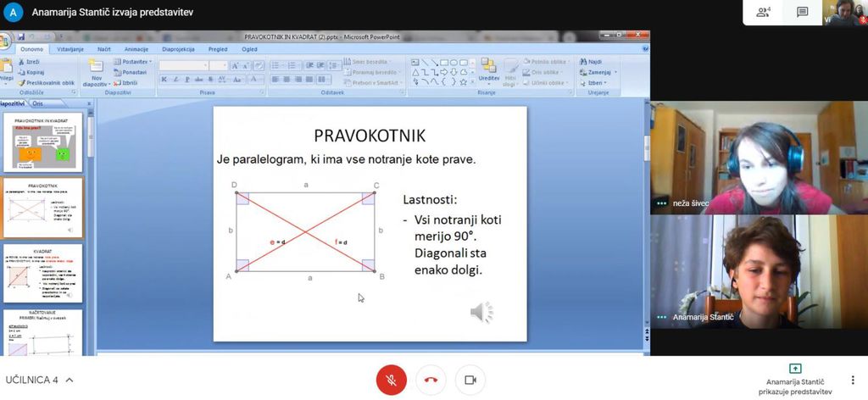Hang up the call with red phone button
Screen dimensions: 868x400
coord(431,380)
